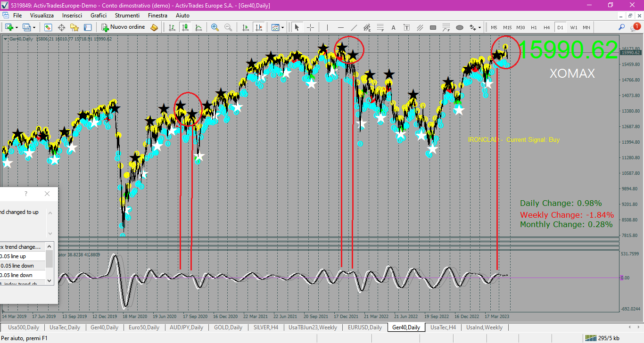
Task: Open the profiles toolbar icon
Action: [x=26, y=27]
